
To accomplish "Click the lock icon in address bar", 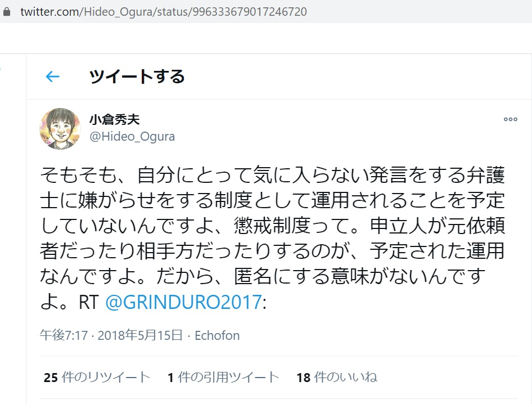I will 6,12.
